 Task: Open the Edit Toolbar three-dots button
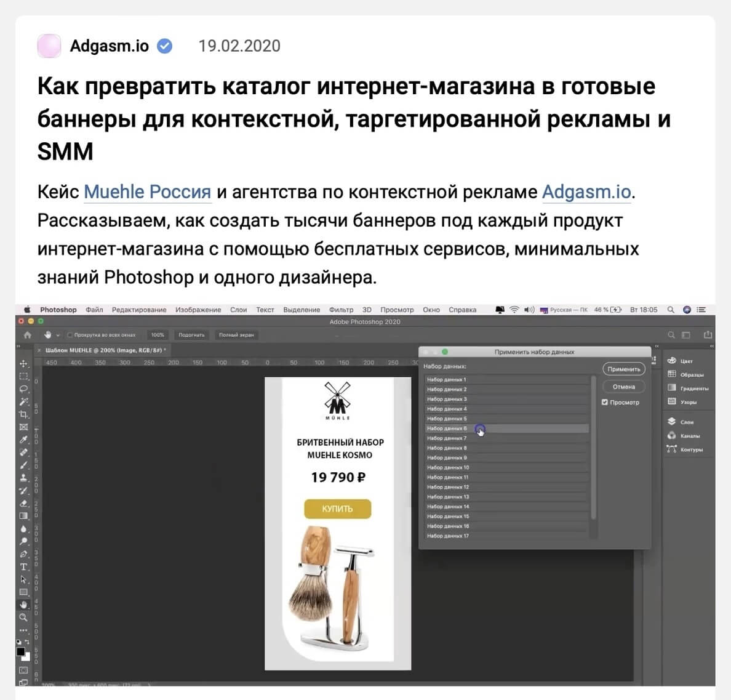click(23, 630)
